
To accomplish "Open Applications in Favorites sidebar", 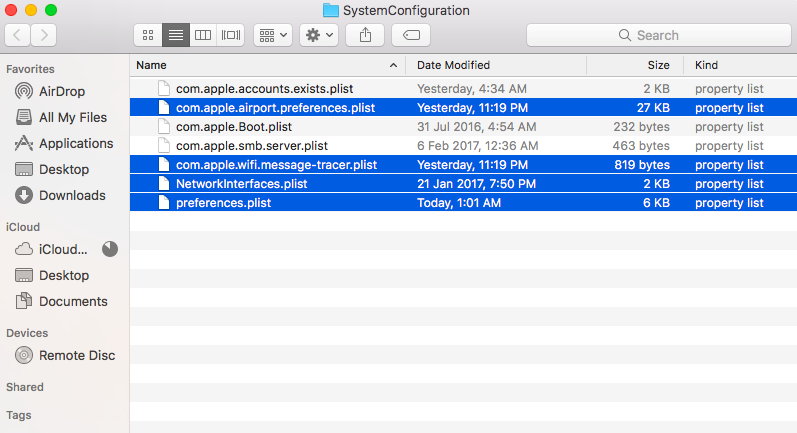I will click(75, 143).
